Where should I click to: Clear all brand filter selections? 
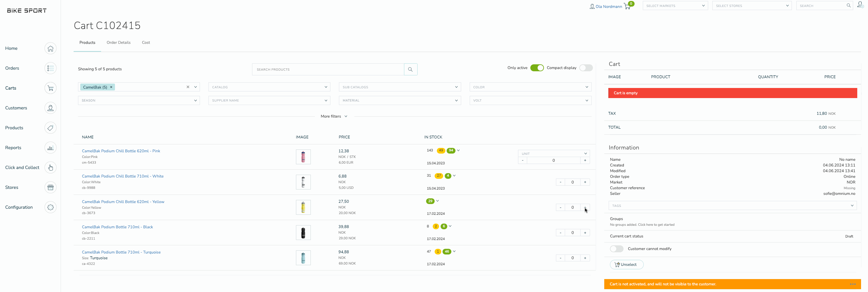point(188,87)
